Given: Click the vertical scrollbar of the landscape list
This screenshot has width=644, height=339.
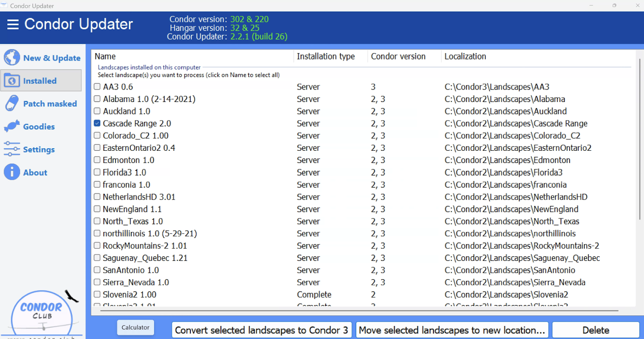Looking at the screenshot, I should [640, 139].
